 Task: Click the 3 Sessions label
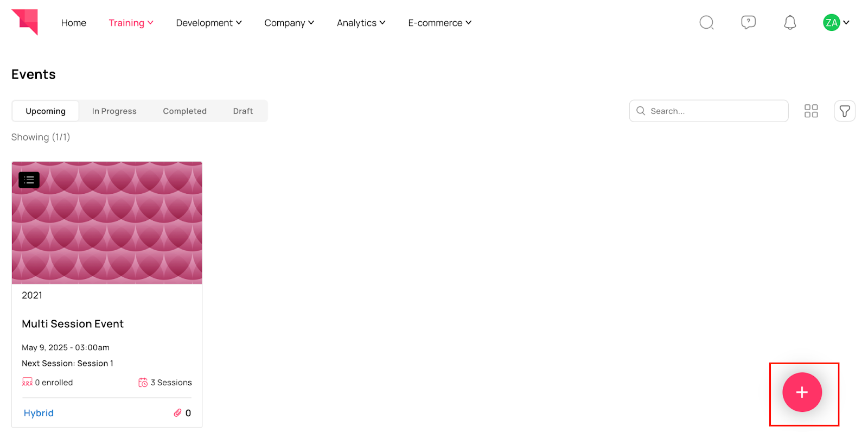pos(171,383)
